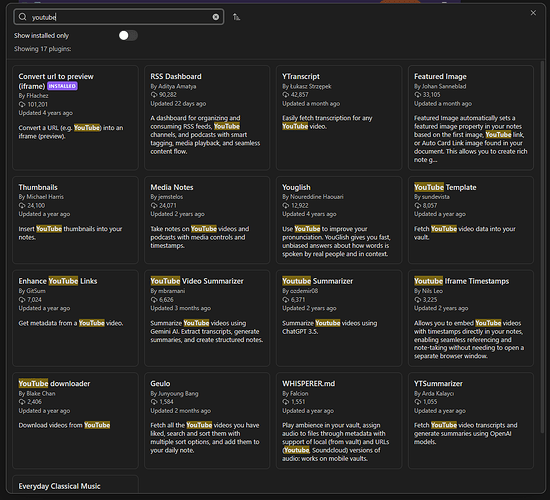The width and height of the screenshot is (550, 500).
Task: Click the search magnifier icon
Action: pyautogui.click(x=22, y=17)
